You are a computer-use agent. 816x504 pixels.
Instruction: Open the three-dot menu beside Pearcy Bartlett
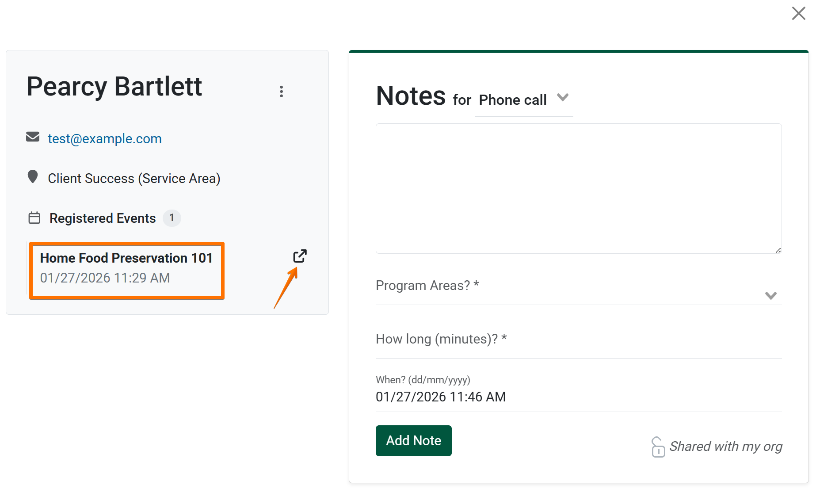(x=281, y=92)
